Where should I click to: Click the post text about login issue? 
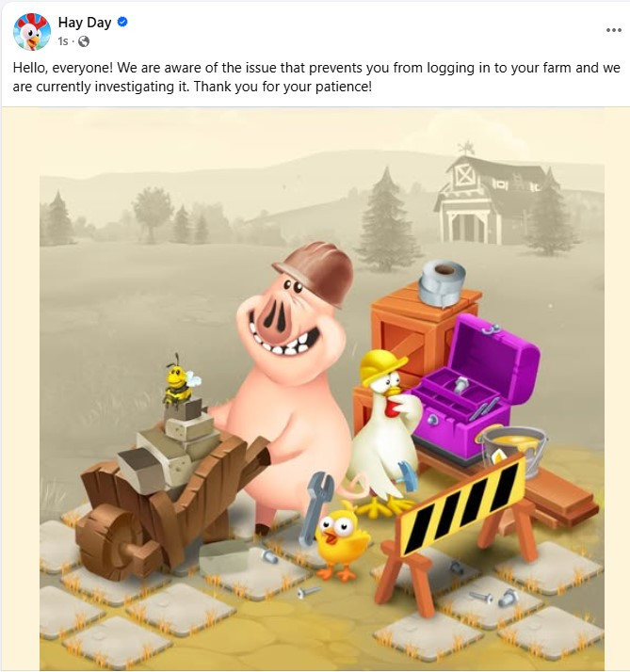point(316,77)
